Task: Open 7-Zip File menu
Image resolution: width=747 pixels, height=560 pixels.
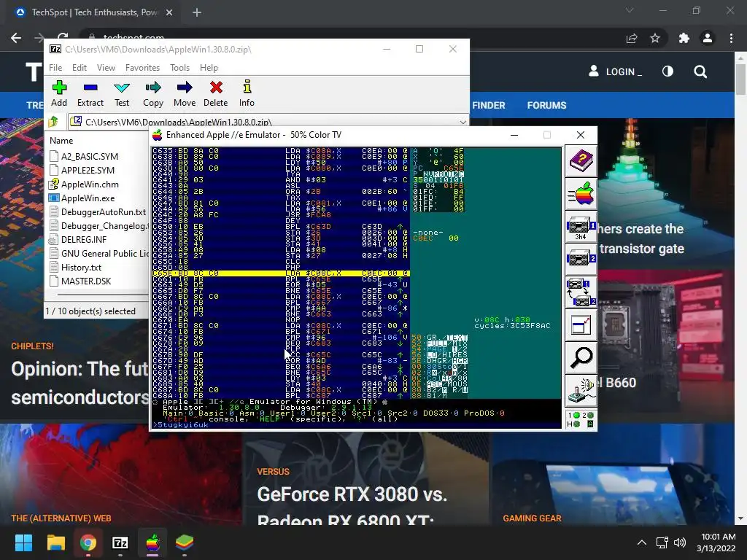Action: pyautogui.click(x=55, y=68)
